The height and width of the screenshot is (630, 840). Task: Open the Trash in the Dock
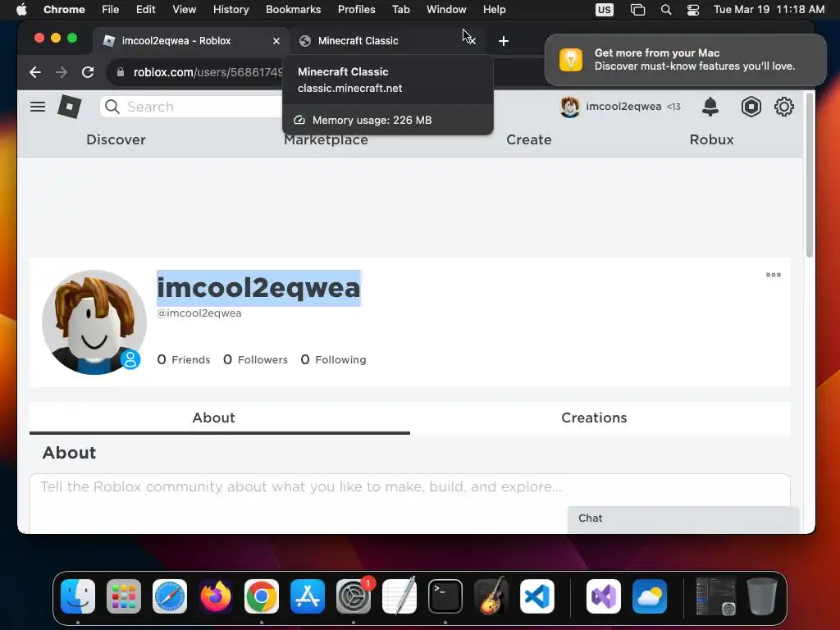coord(762,596)
